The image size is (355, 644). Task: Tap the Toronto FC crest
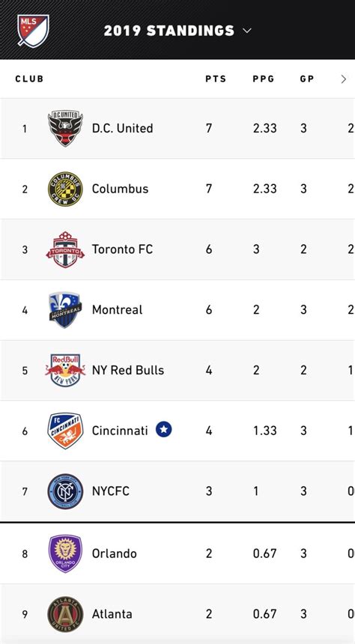(x=65, y=249)
